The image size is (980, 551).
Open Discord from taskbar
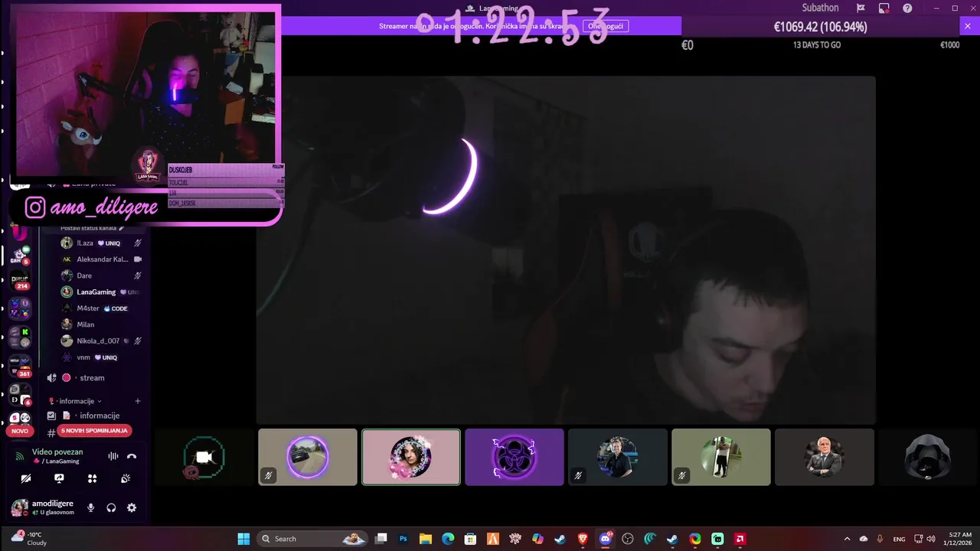(x=606, y=539)
